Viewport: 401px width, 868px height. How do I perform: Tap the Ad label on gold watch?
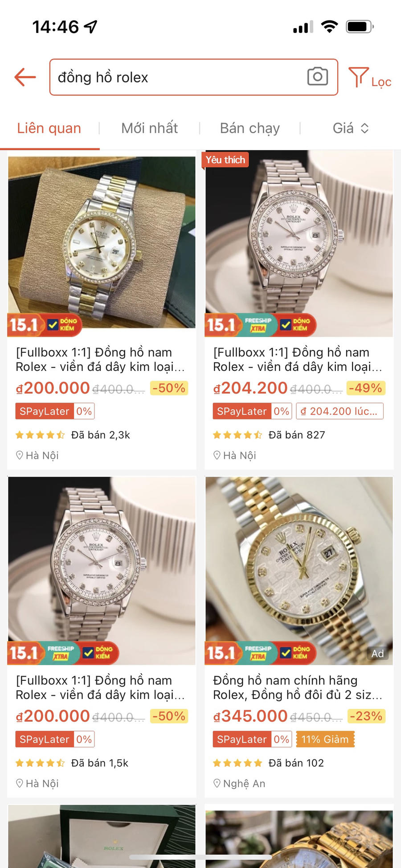click(377, 653)
